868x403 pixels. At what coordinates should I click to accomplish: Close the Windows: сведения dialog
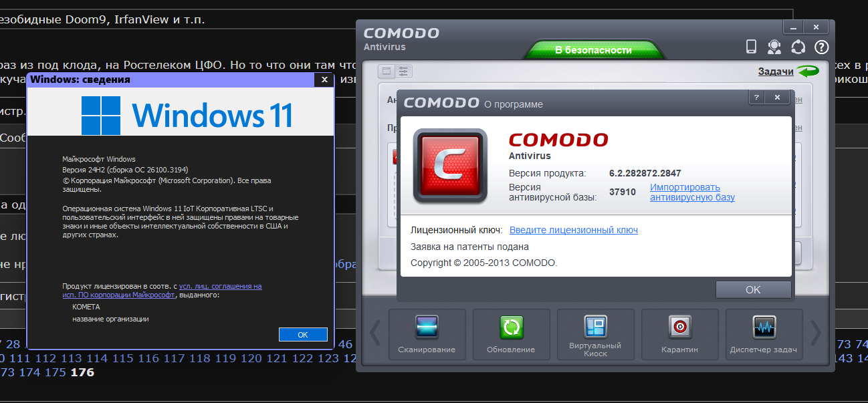coord(324,80)
